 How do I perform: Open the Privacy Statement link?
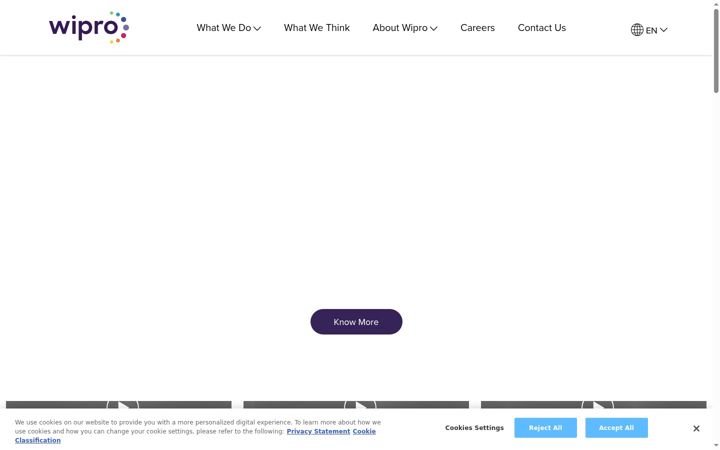coord(318,432)
